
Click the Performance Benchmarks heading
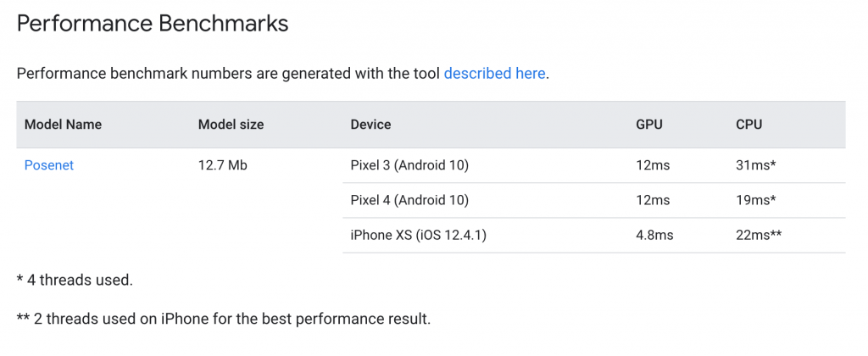[x=153, y=24]
